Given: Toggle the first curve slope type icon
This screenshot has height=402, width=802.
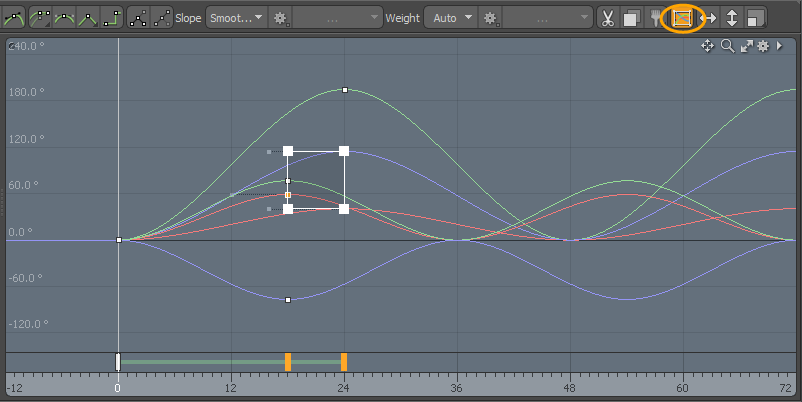Looking at the screenshot, I should [13, 18].
